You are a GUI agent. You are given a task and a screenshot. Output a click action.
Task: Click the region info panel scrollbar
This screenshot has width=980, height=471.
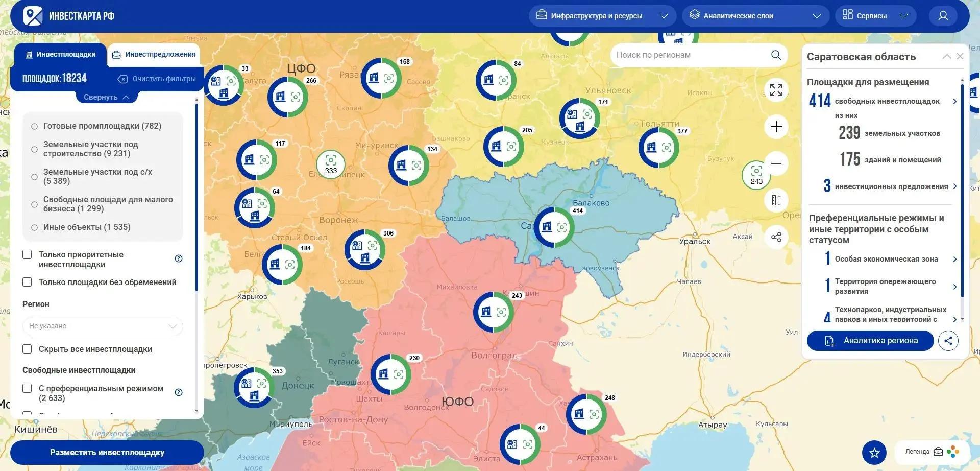pos(962,190)
